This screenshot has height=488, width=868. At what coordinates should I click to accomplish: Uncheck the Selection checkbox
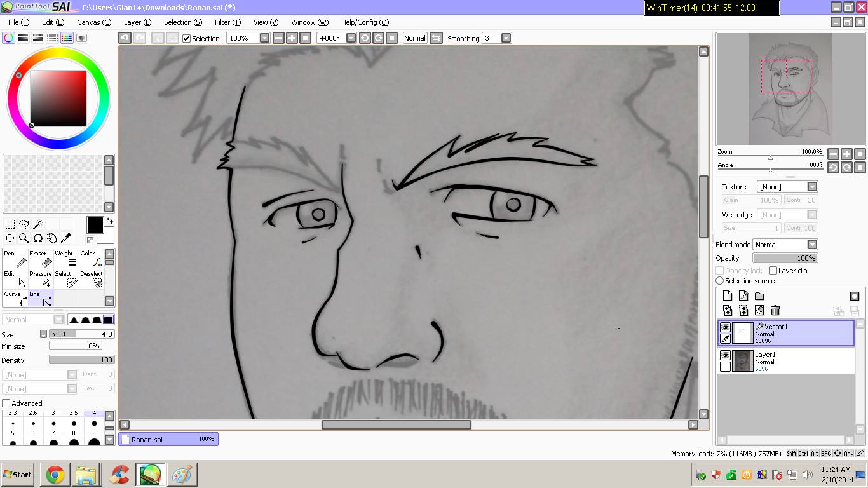pos(187,39)
